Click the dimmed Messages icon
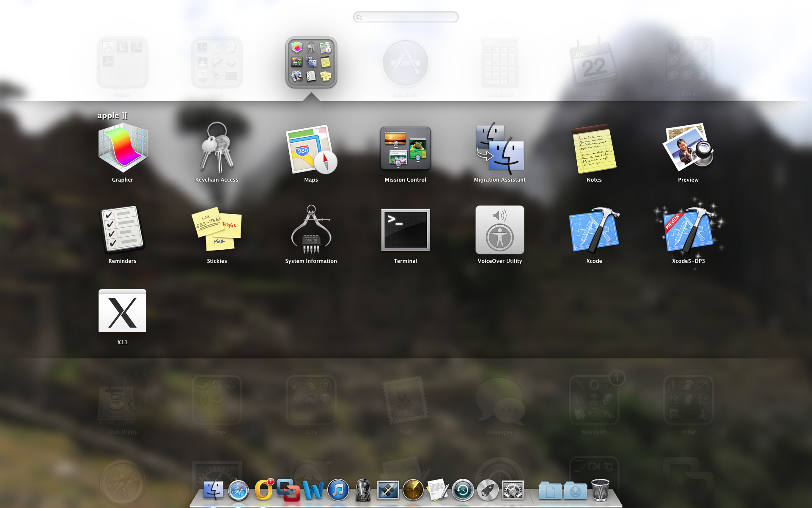The image size is (812, 508). point(500,401)
